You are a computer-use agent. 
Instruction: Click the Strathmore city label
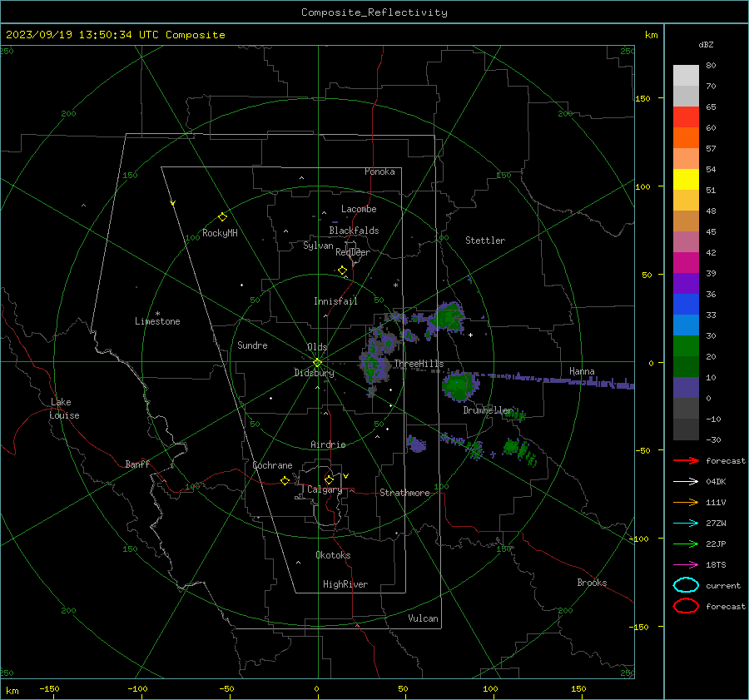point(404,493)
